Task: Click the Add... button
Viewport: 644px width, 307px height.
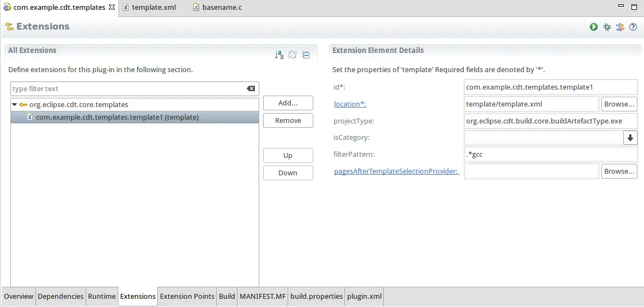Action: 288,103
